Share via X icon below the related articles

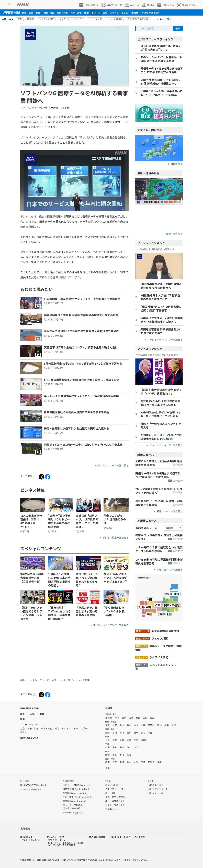pyautogui.click(x=41, y=476)
